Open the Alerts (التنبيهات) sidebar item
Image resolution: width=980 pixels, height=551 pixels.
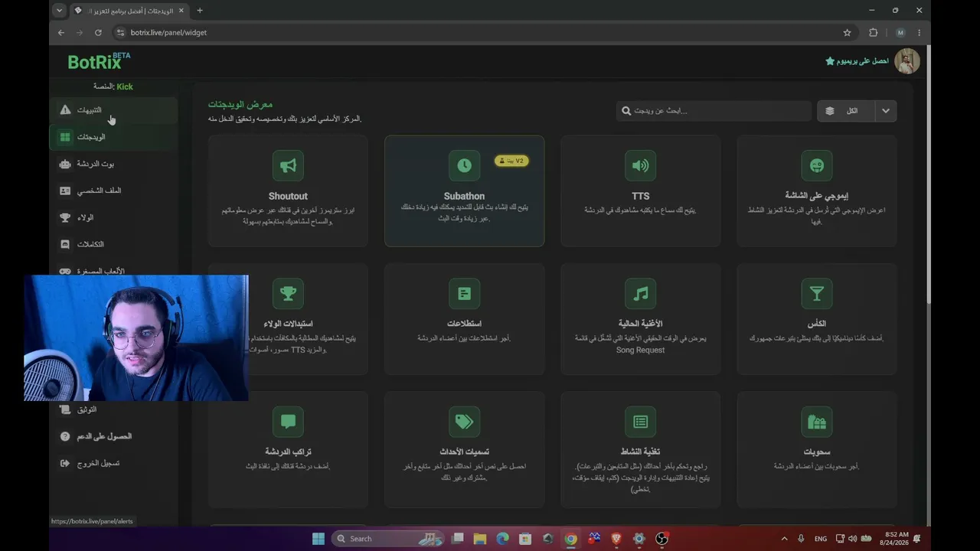pos(113,110)
